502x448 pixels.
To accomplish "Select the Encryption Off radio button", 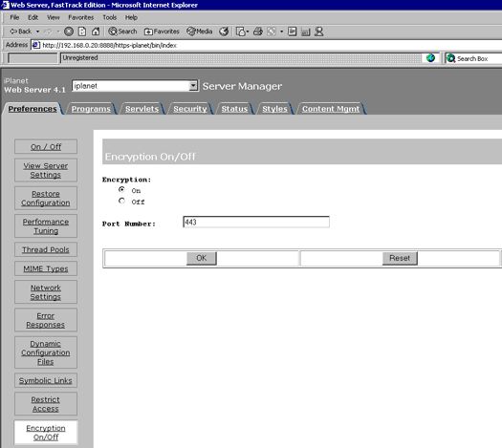I will click(121, 201).
